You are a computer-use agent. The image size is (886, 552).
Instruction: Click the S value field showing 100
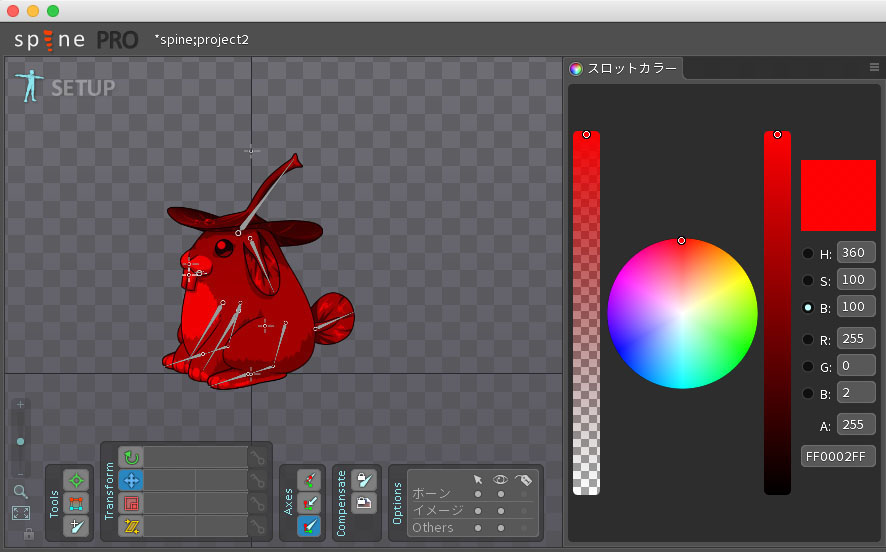coord(856,280)
